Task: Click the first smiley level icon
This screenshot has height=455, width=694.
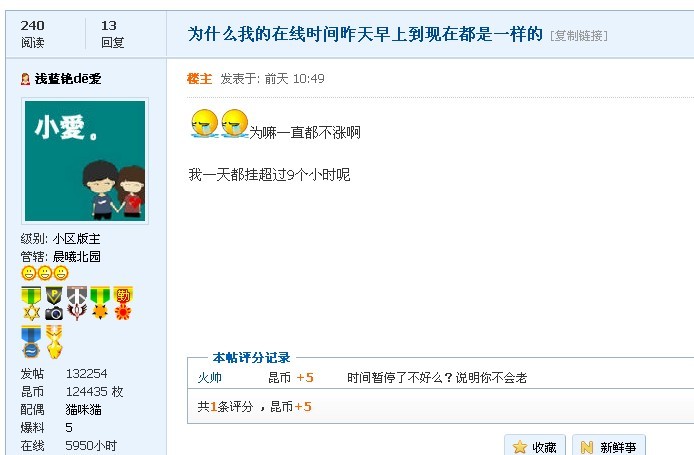Action: click(x=28, y=273)
